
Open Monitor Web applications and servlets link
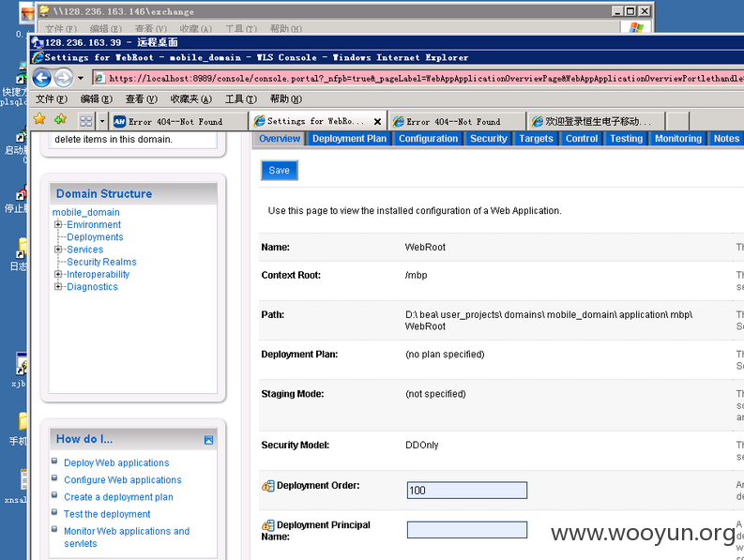pyautogui.click(x=127, y=537)
